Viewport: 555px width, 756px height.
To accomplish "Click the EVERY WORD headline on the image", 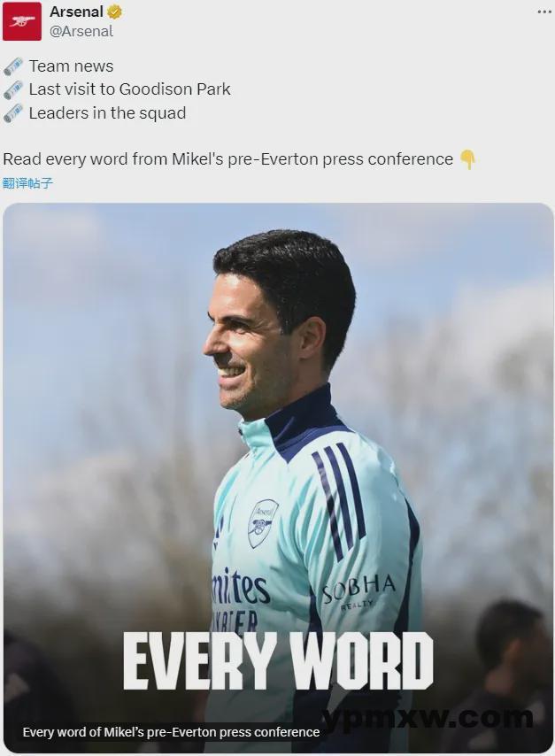I will 278,660.
